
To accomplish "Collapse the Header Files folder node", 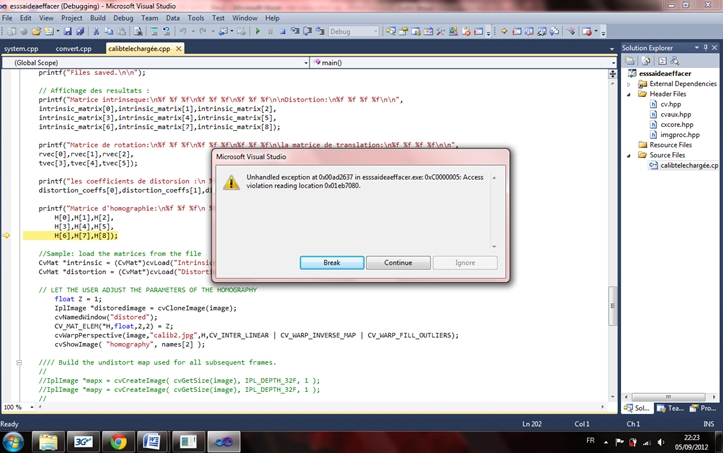I will coord(629,94).
